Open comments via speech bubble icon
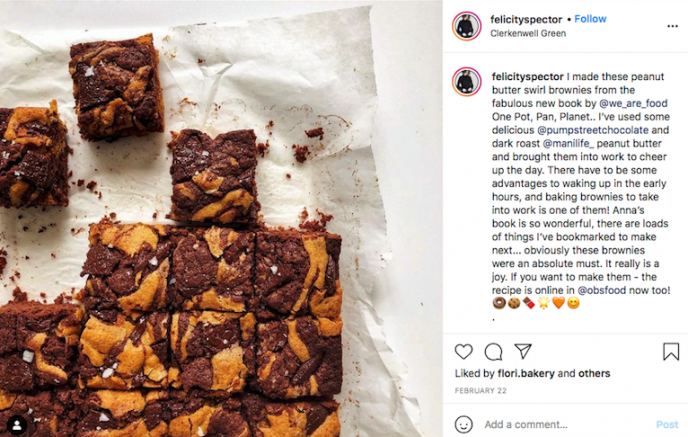The height and width of the screenshot is (437, 688). pos(493,352)
